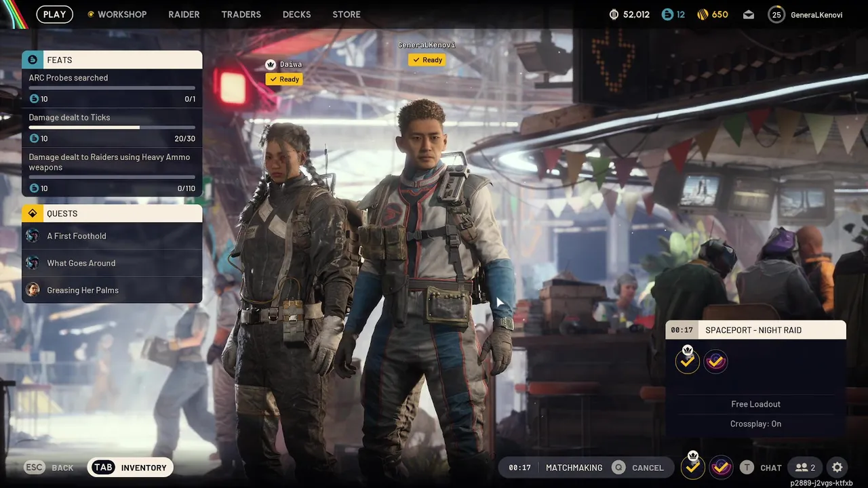Click purple ready check in raid panel

715,361
